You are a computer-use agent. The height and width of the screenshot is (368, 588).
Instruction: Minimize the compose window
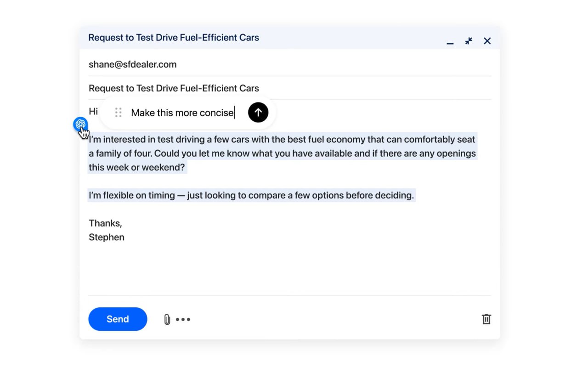(x=450, y=42)
